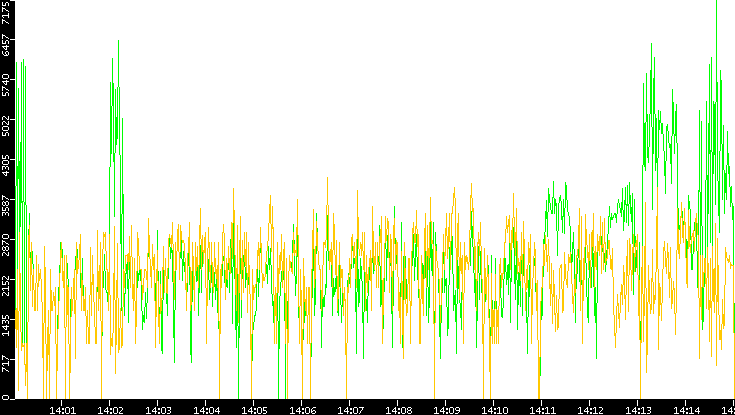
Task: Click the 1435 value on vertical axis
Action: [6, 324]
